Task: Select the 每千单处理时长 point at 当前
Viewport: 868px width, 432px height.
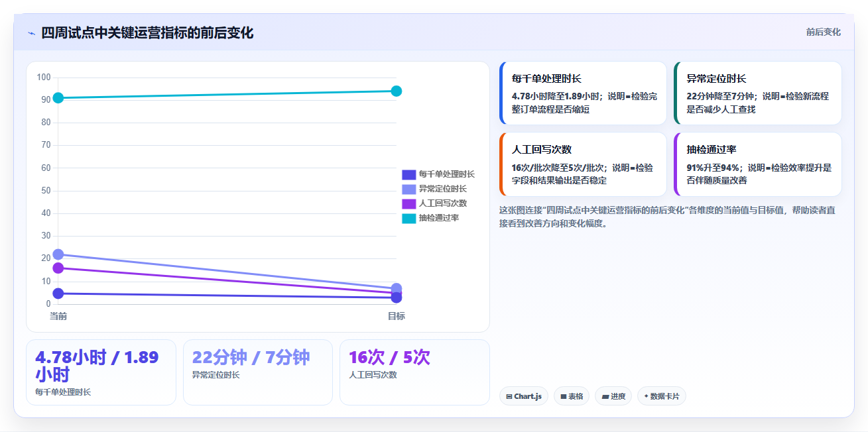Action: (58, 294)
